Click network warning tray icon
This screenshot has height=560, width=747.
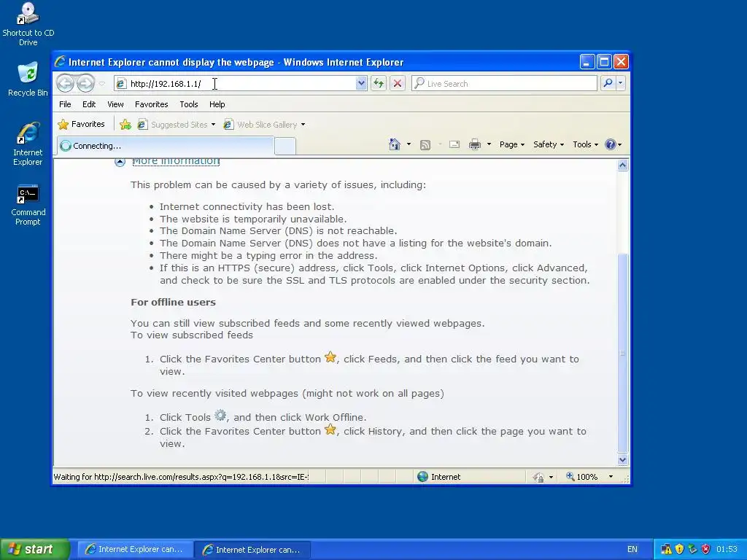pos(666,550)
